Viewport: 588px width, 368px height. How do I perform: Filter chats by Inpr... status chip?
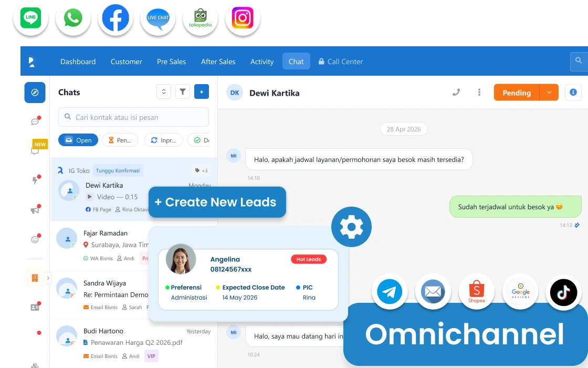coord(163,140)
